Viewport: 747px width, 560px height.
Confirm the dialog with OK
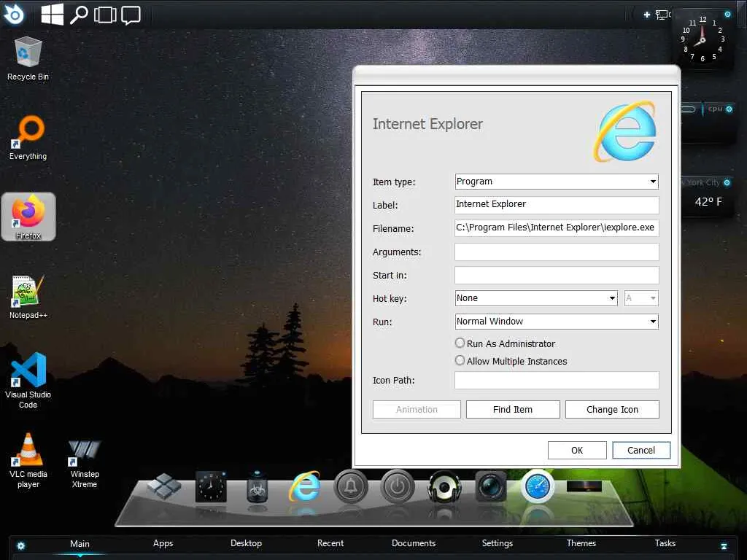pyautogui.click(x=577, y=451)
